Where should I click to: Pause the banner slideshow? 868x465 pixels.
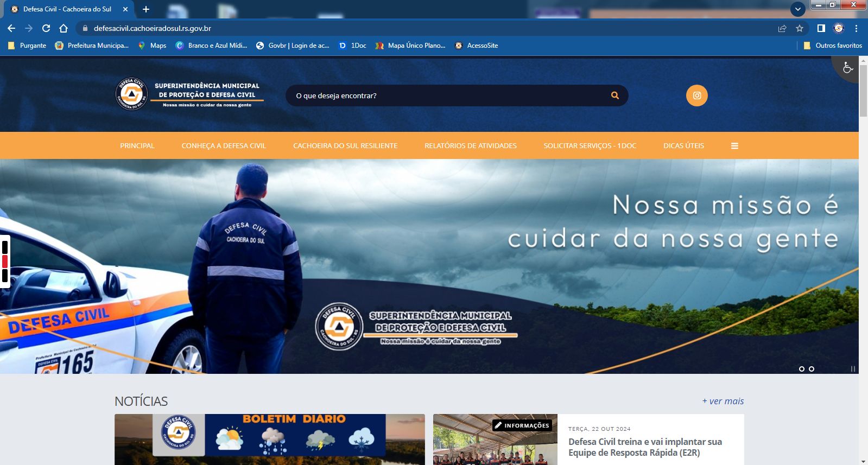tap(852, 369)
